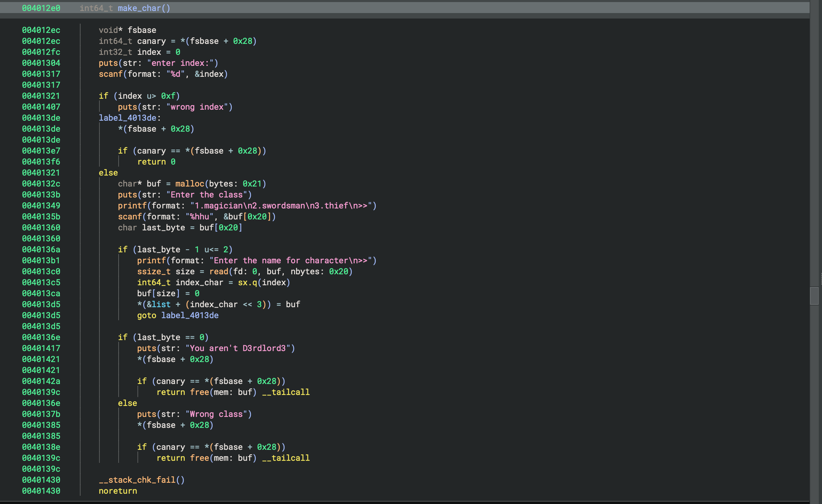
Task: Click the 0x21 malloc size constant
Action: click(252, 184)
